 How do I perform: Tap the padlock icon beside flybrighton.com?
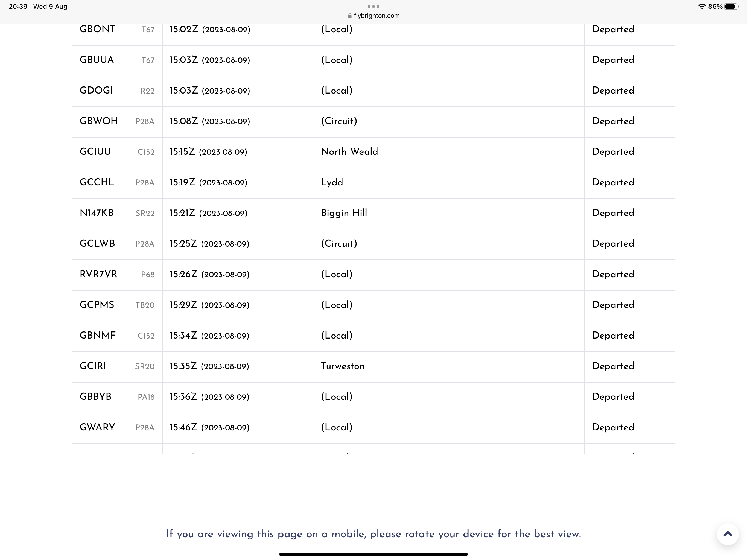[x=349, y=16]
